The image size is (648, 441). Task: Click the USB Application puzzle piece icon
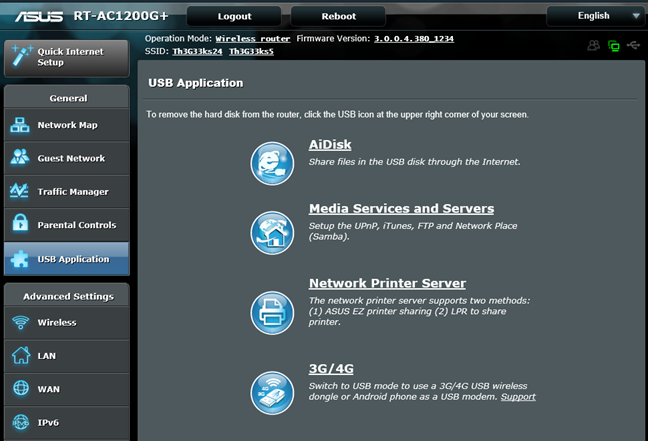pos(20,259)
